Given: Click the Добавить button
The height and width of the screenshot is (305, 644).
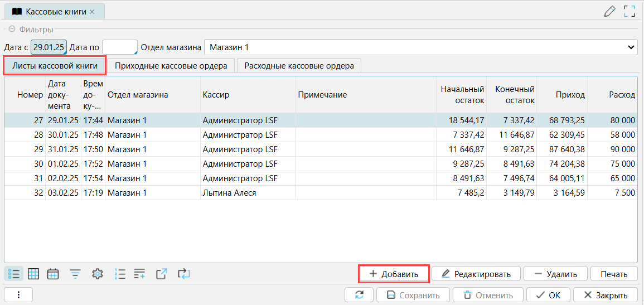Looking at the screenshot, I should 394,274.
